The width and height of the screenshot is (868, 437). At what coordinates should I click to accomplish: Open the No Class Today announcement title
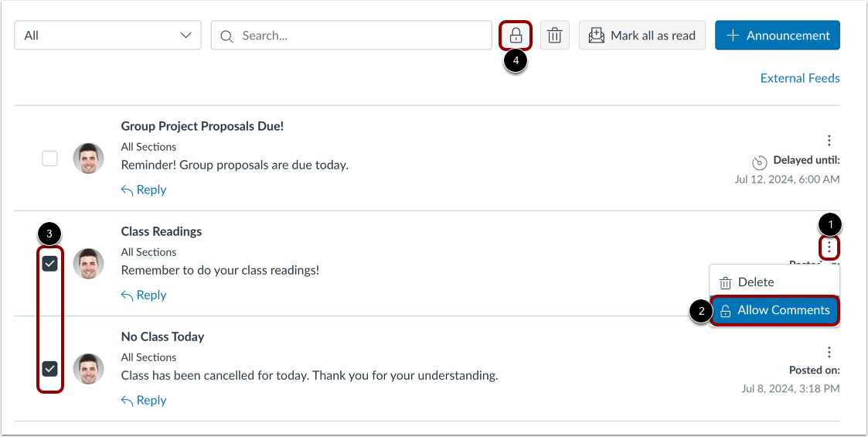click(162, 336)
